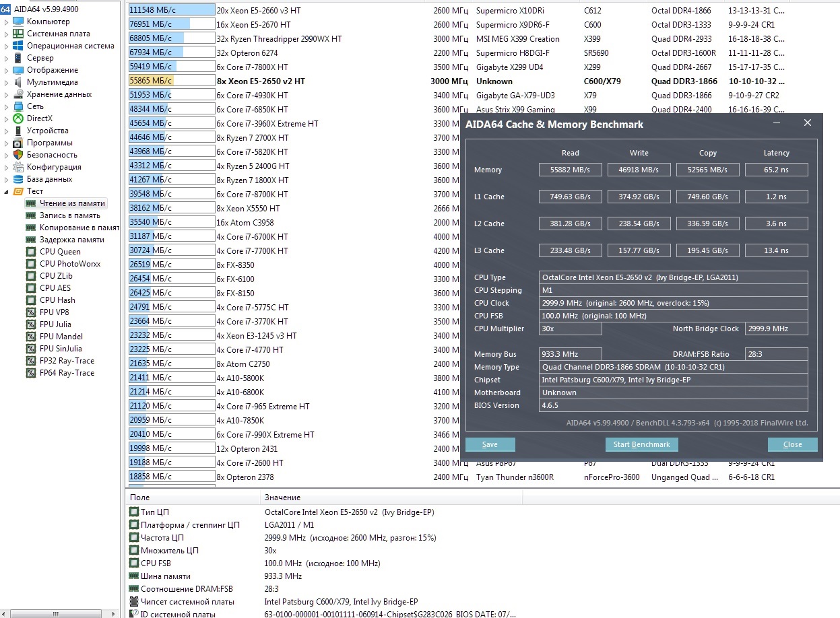Select FPU Mandel benchmark
The image size is (840, 618).
[x=61, y=337]
